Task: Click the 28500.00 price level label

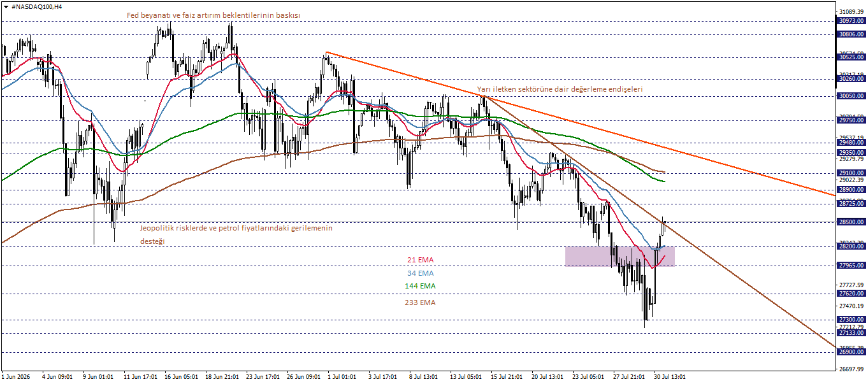Action: pos(851,222)
